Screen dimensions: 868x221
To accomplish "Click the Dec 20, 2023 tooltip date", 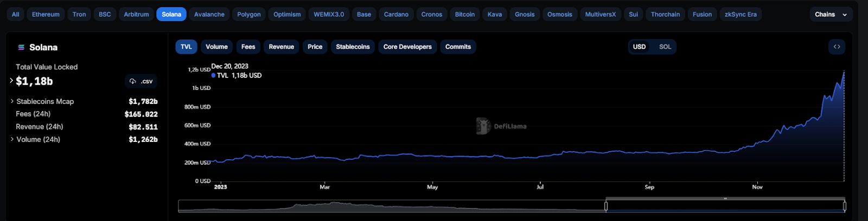I will coord(229,66).
